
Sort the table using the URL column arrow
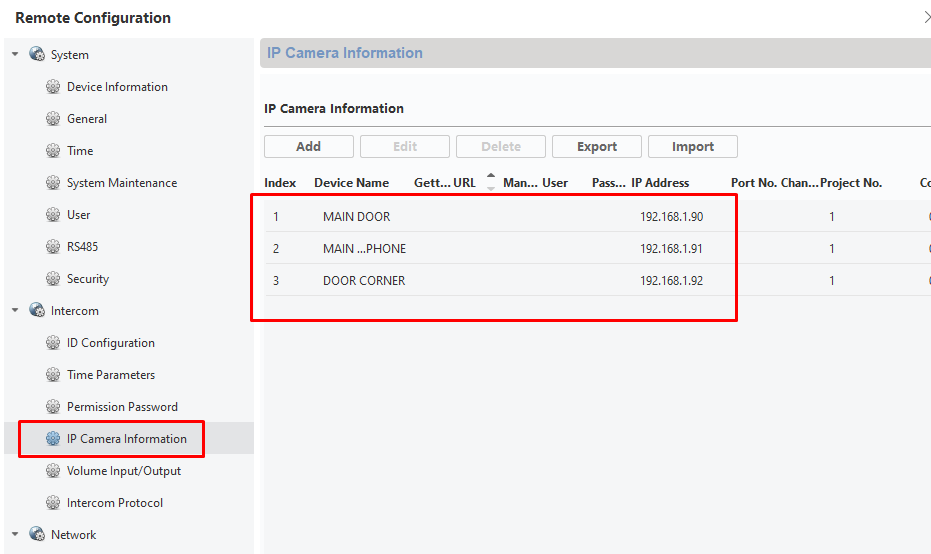(490, 182)
